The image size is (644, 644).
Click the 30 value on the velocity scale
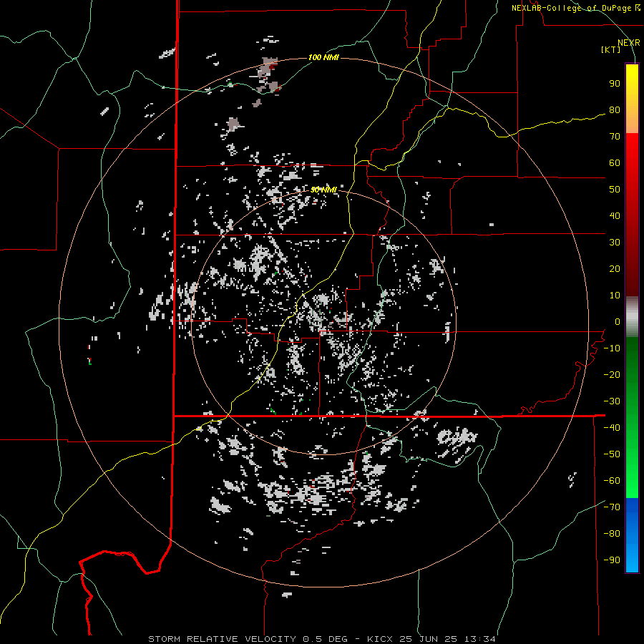(x=615, y=243)
